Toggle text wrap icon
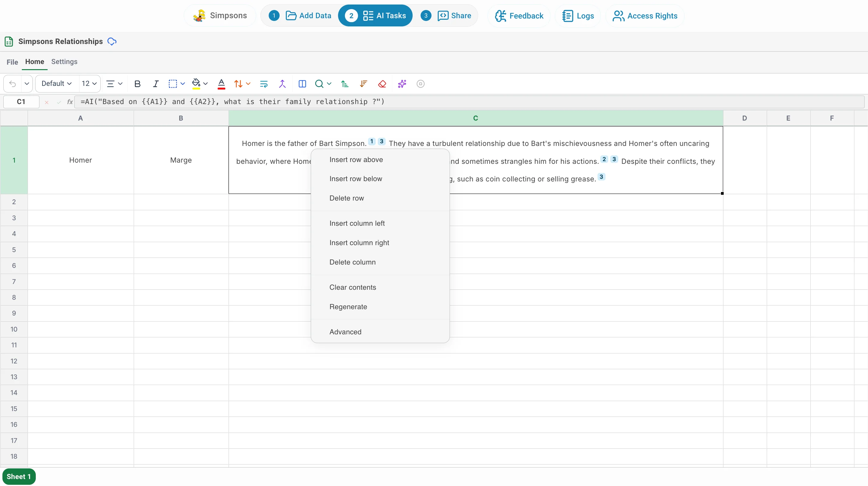 (x=264, y=84)
